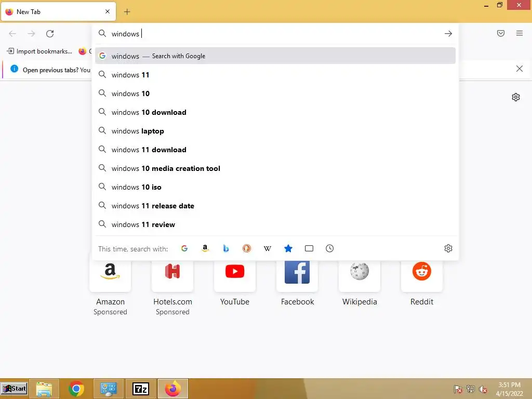Search open tabs using the tab icon
This screenshot has width=532, height=399.
point(309,248)
